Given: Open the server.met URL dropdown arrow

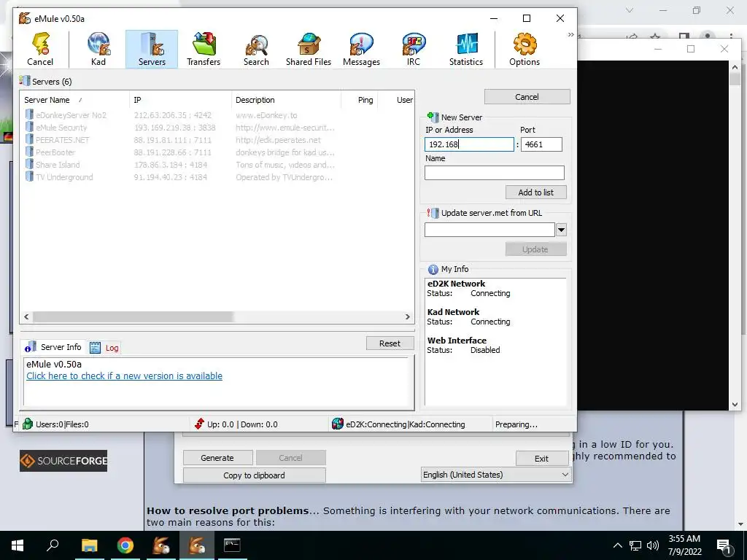Looking at the screenshot, I should (x=561, y=230).
